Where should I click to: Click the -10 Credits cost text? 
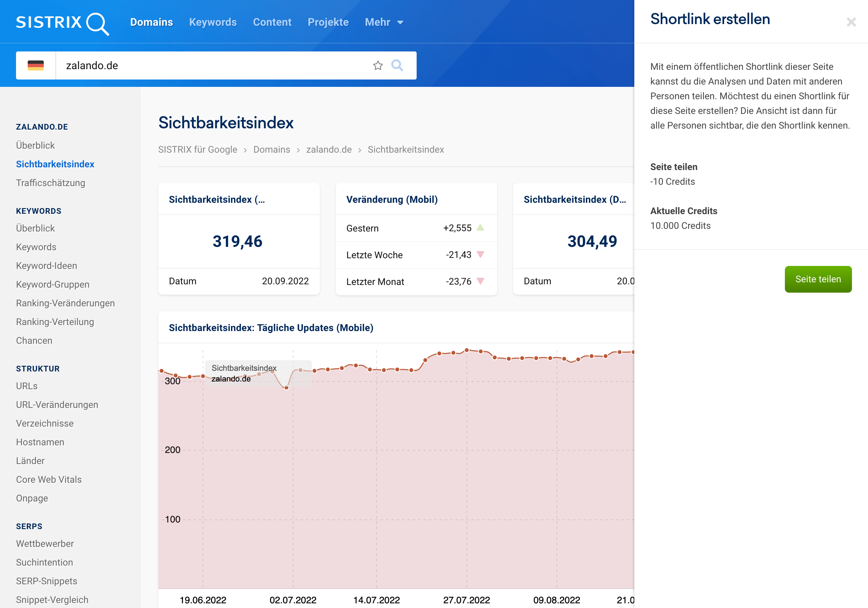coord(673,182)
